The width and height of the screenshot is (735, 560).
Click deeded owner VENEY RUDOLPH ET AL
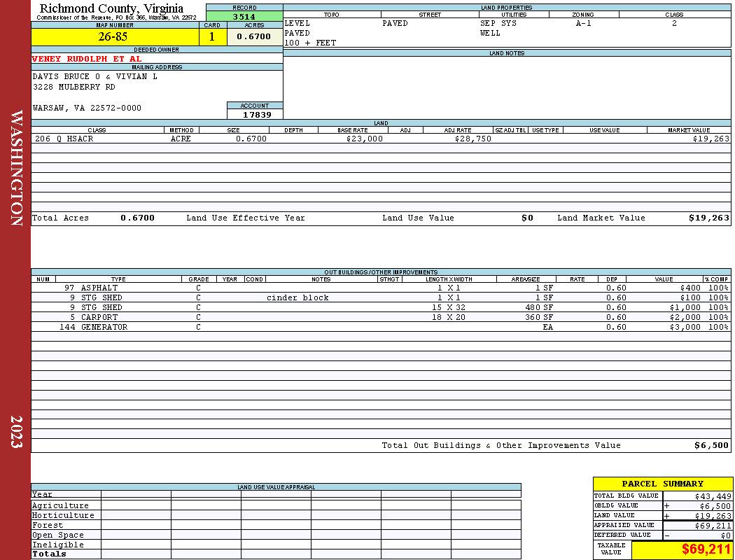(87, 59)
